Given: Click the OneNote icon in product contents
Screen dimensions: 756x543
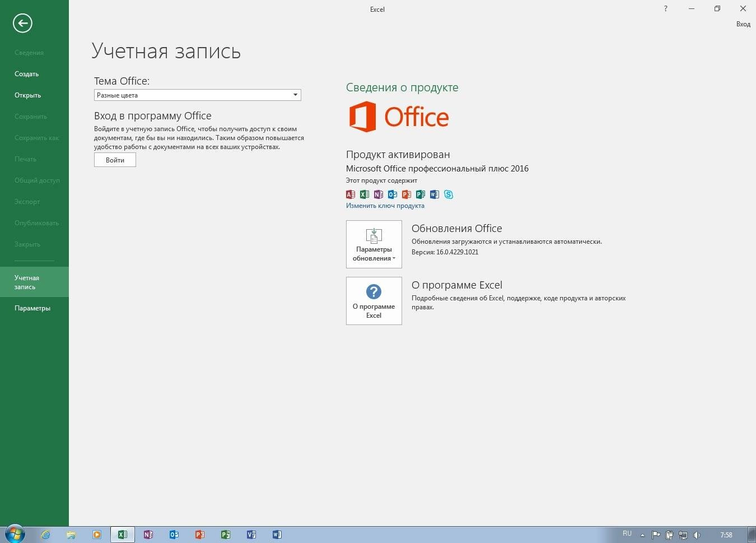Looking at the screenshot, I should point(379,194).
